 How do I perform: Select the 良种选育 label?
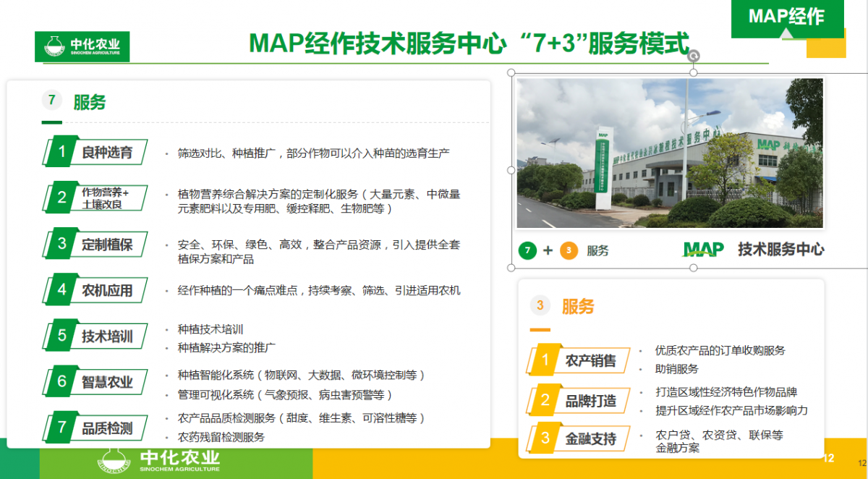click(x=107, y=153)
